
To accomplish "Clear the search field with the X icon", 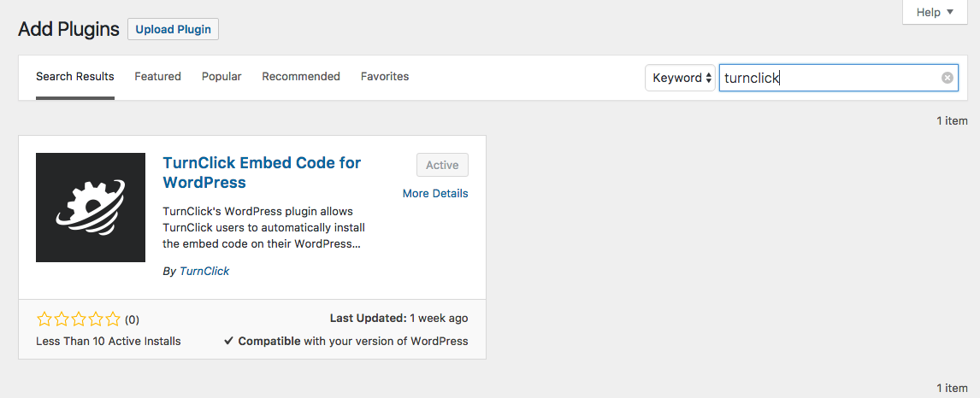I will tap(947, 78).
